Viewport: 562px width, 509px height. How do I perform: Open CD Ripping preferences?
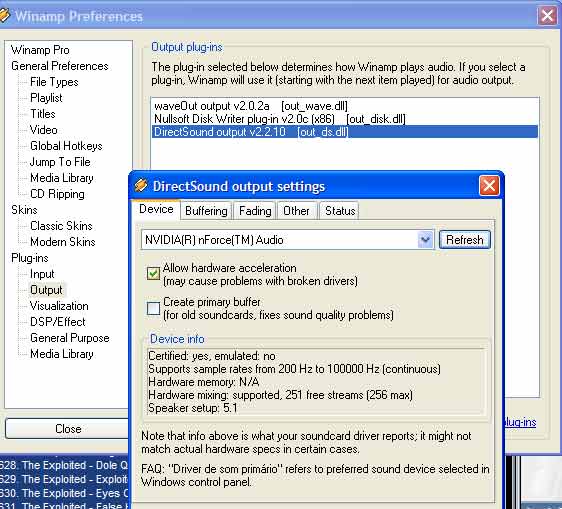(57, 194)
